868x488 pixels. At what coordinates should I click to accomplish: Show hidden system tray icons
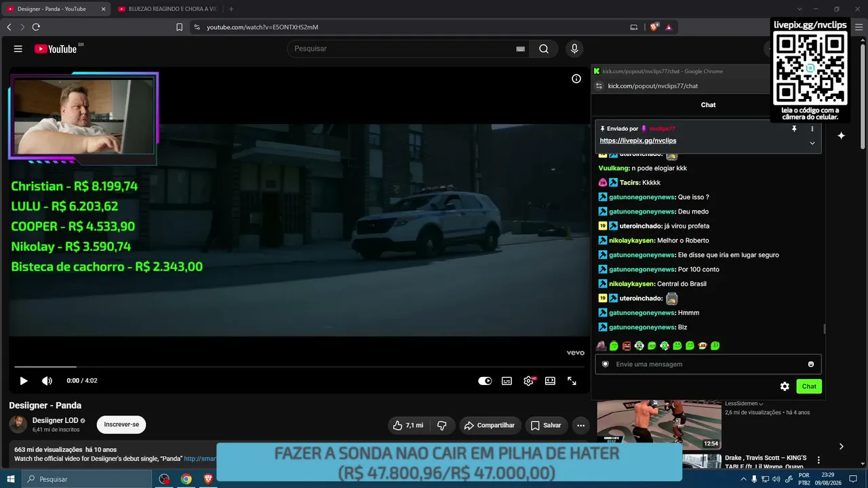743,479
